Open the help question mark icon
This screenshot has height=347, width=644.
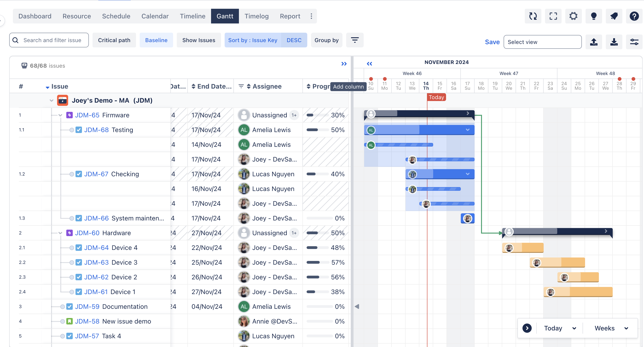pos(634,16)
